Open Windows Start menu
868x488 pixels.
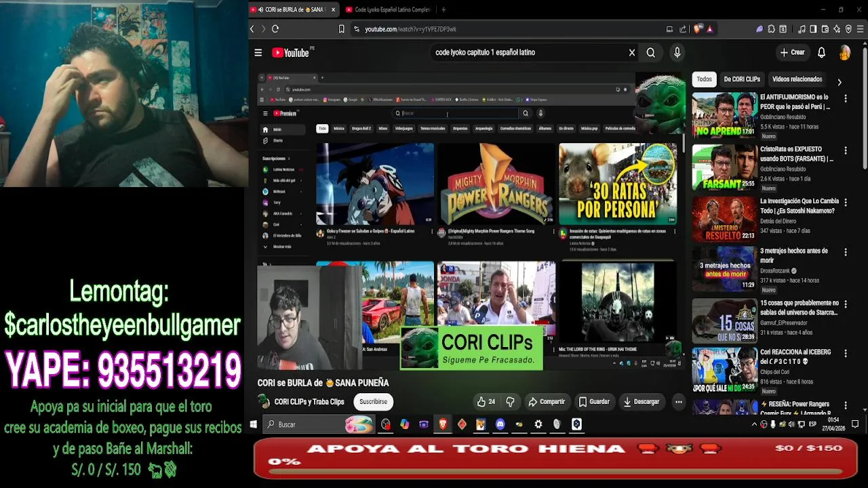point(254,424)
